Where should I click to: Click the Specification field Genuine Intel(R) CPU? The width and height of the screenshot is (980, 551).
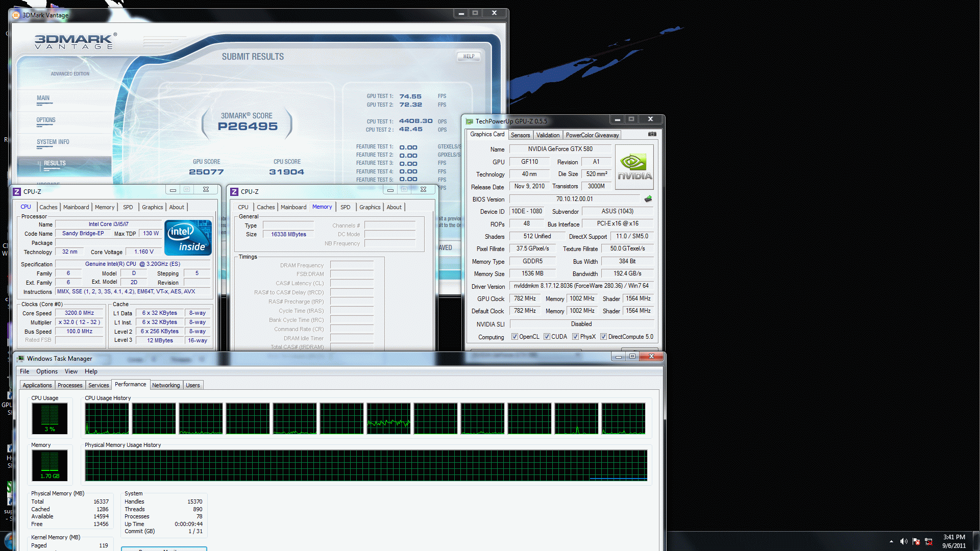[x=132, y=264]
